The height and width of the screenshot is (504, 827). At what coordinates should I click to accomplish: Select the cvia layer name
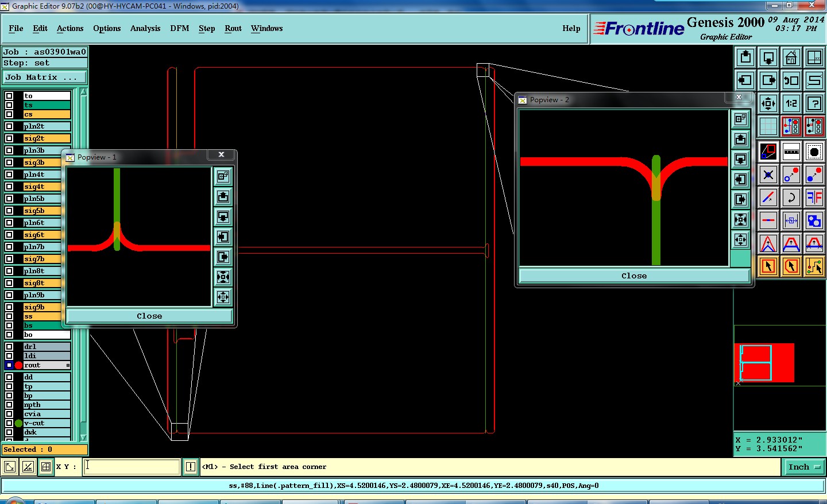47,414
